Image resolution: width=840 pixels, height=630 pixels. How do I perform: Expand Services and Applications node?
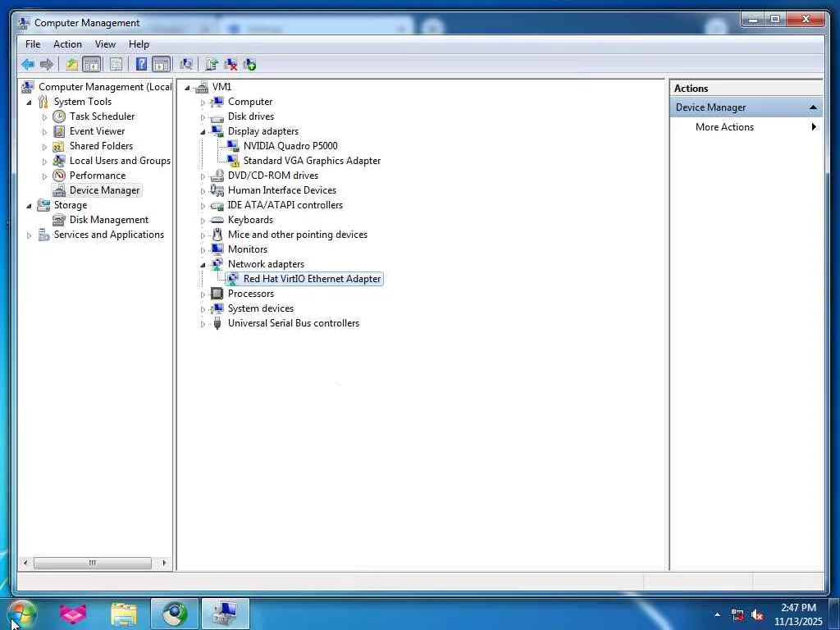pyautogui.click(x=29, y=235)
